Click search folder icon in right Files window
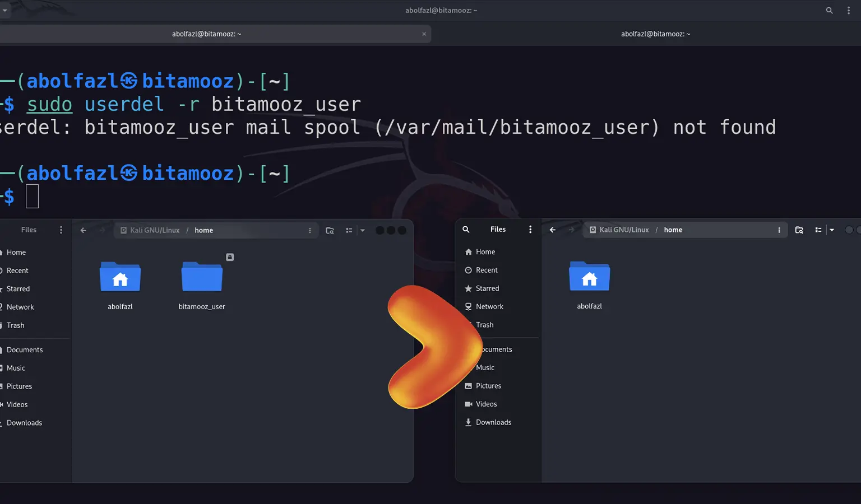 click(x=799, y=230)
